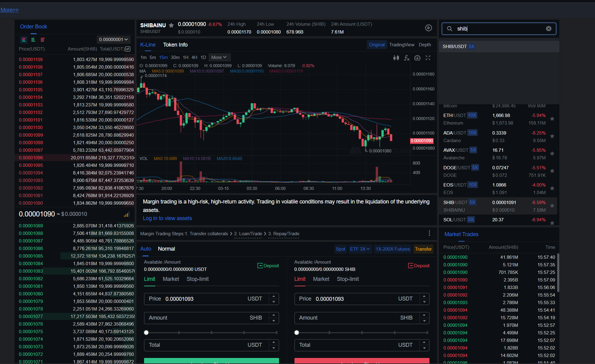The height and width of the screenshot is (364, 595).
Task: Click the red Deposit SHIB icon link
Action: (419, 266)
